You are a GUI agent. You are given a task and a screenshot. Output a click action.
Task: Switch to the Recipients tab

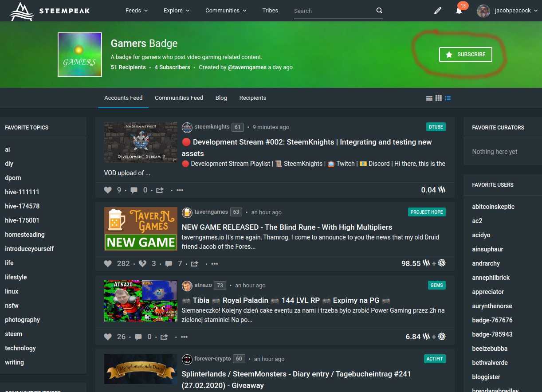(253, 98)
